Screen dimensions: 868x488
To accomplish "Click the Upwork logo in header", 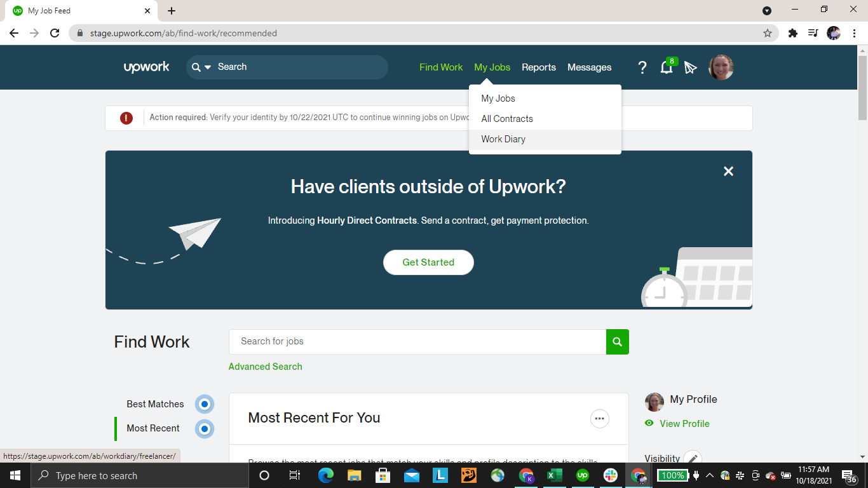I will point(146,67).
